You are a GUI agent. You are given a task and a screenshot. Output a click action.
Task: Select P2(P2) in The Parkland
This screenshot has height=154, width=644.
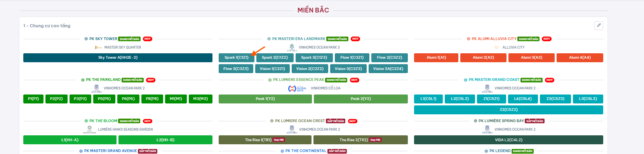click(56, 99)
